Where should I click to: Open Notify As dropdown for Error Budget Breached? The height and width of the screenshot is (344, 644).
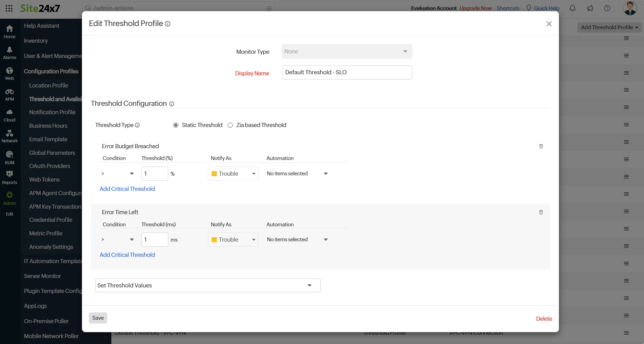pos(233,174)
